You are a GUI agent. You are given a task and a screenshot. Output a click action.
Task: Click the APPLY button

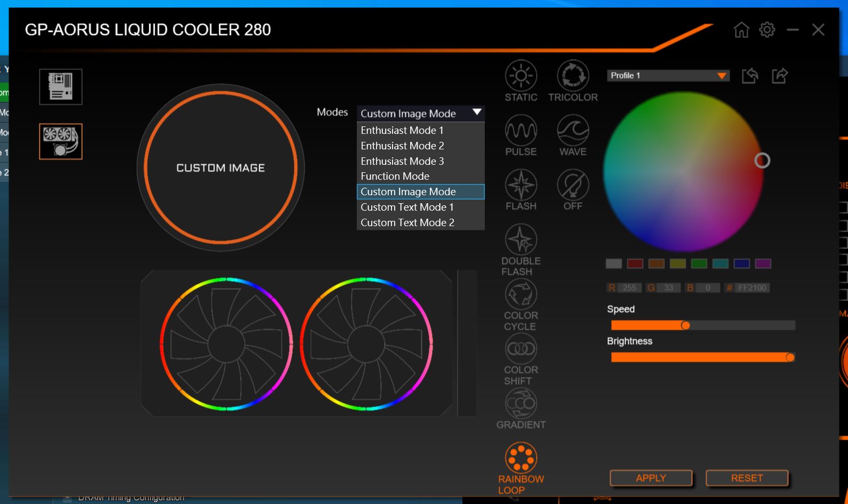(x=651, y=478)
